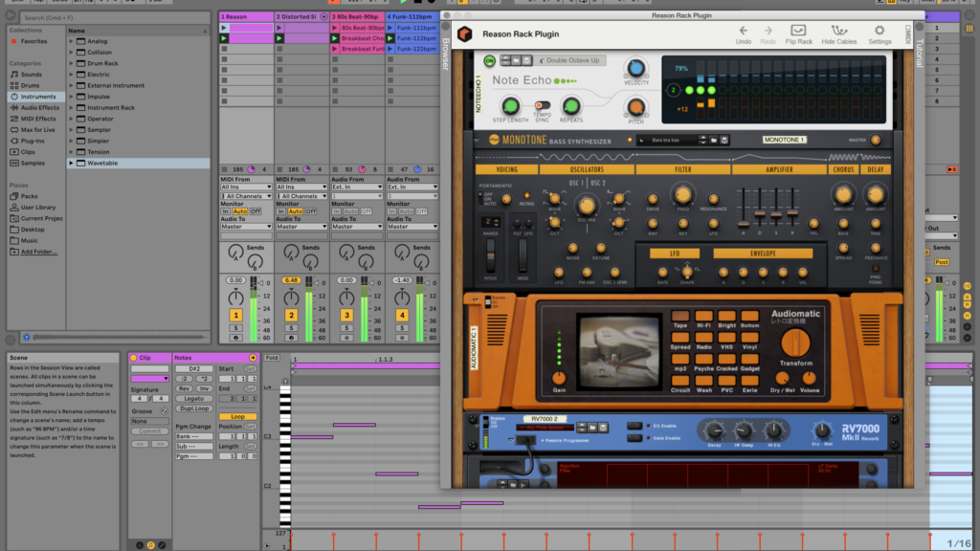Arm track 4 for recording
This screenshot has height=551, width=980.
pyautogui.click(x=402, y=338)
